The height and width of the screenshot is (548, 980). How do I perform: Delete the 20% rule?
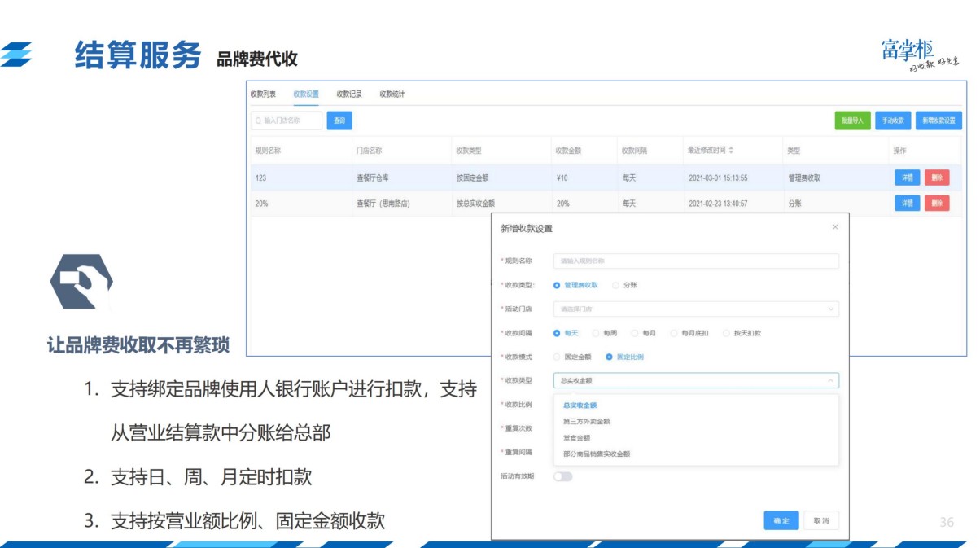[x=938, y=202]
